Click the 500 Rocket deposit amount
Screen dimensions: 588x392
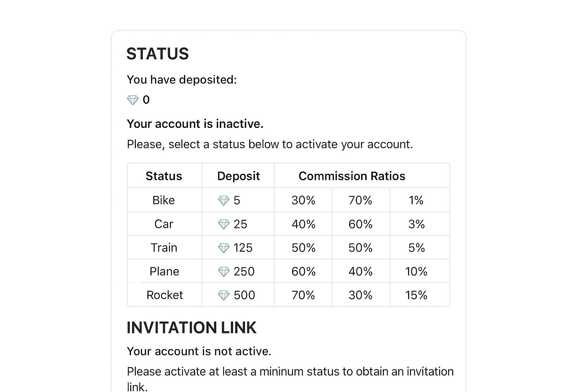tap(244, 295)
